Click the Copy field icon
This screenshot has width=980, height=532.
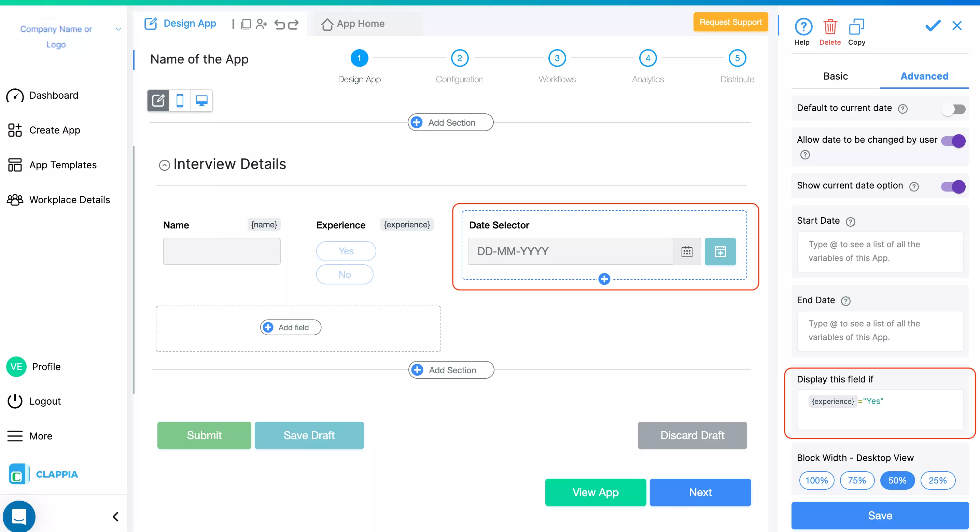tap(856, 27)
